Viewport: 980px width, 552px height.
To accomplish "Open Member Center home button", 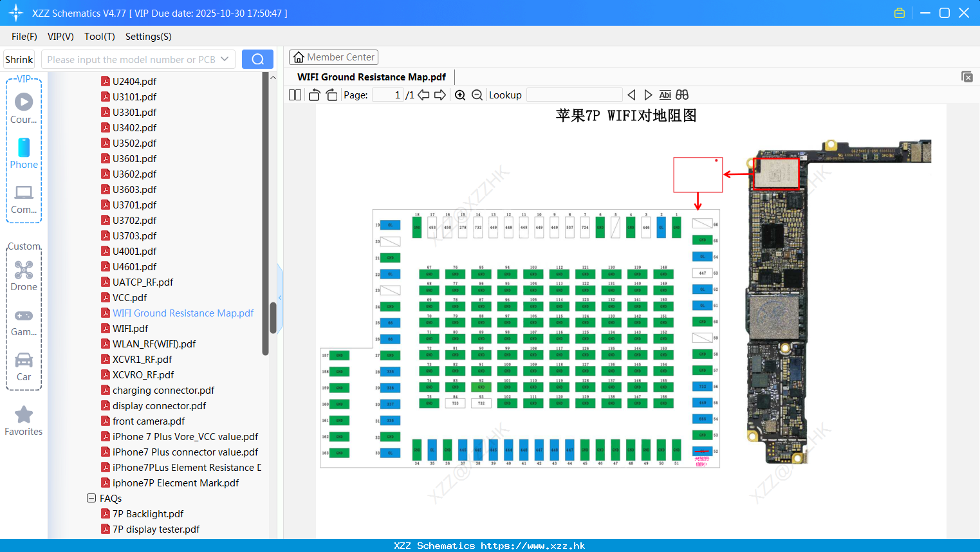I will tap(333, 57).
